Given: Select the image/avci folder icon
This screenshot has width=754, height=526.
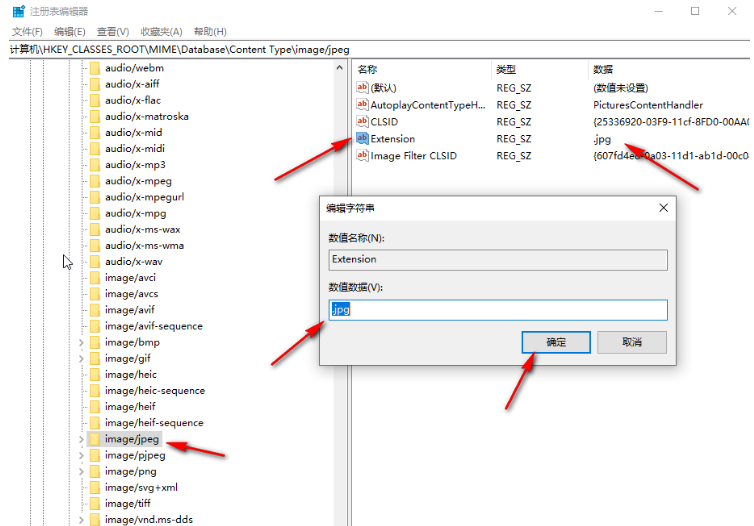Looking at the screenshot, I should pyautogui.click(x=95, y=277).
